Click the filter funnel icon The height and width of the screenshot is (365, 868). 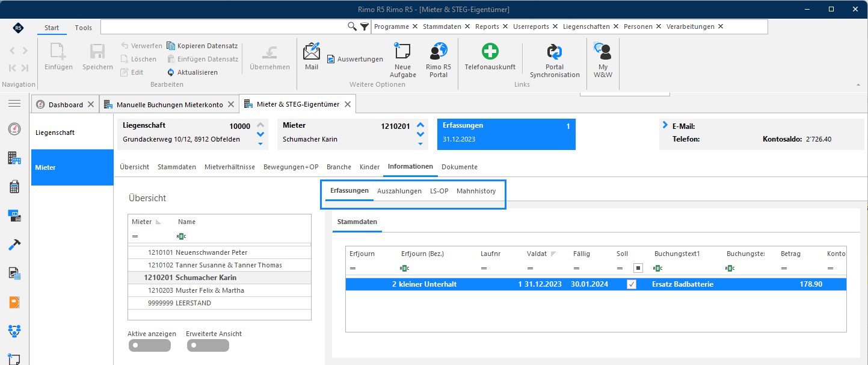(364, 27)
